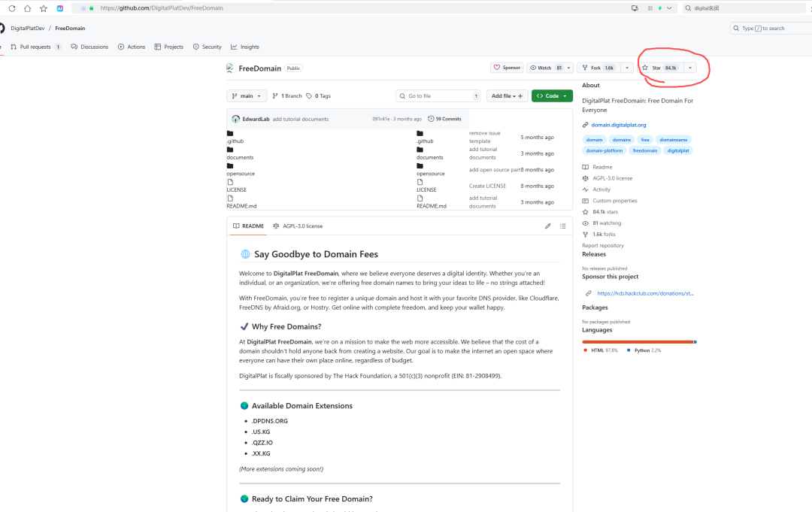The height and width of the screenshot is (512, 812).
Task: Click the languages color bar
Action: 639,341
